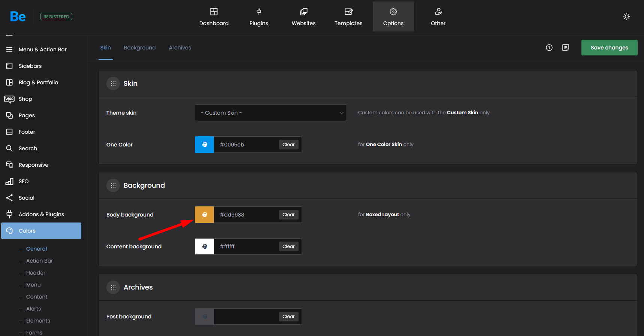
Task: Open Sidebars settings
Action: click(x=41, y=66)
